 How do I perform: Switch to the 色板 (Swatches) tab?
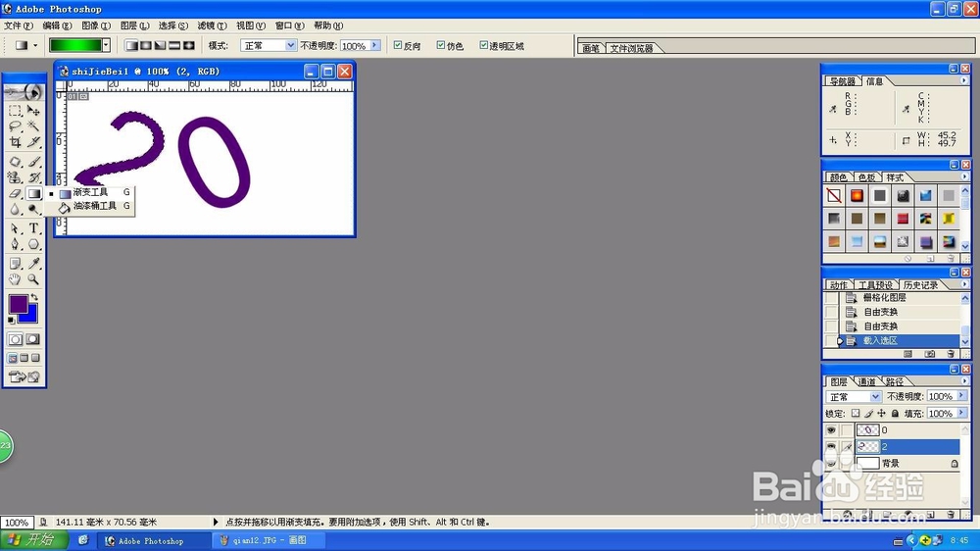tap(866, 177)
